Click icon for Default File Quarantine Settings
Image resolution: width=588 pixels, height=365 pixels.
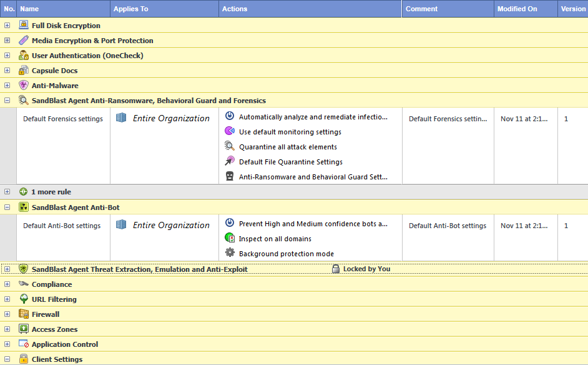point(230,161)
